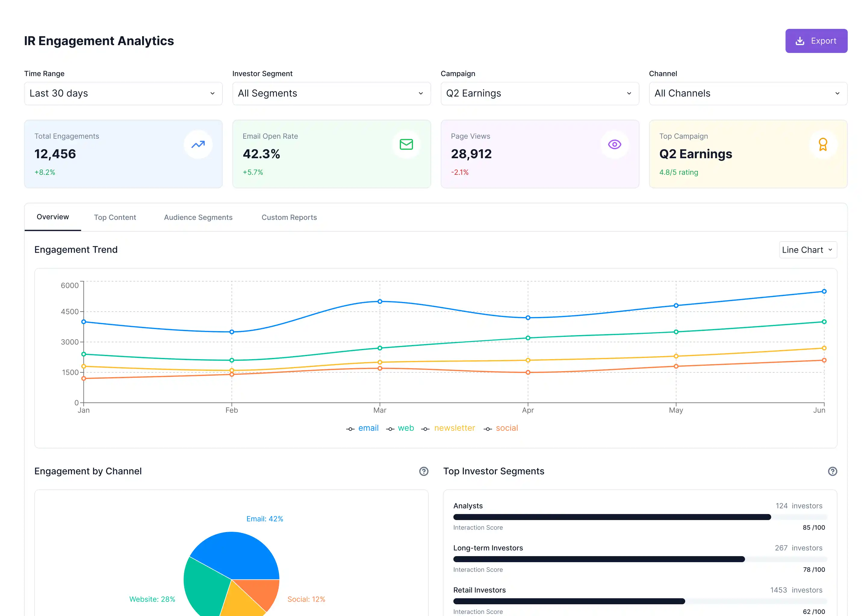
Task: Open the help tooltip beside Top Investor Segments
Action: click(833, 472)
